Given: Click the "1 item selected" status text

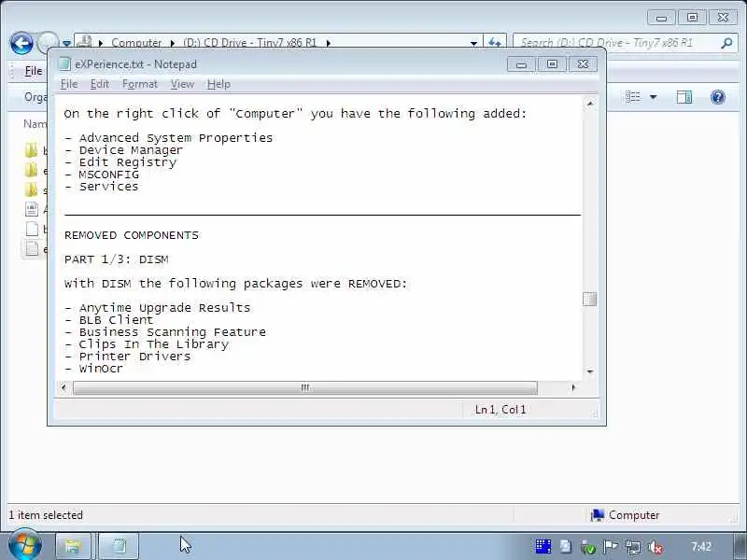Looking at the screenshot, I should click(46, 515).
